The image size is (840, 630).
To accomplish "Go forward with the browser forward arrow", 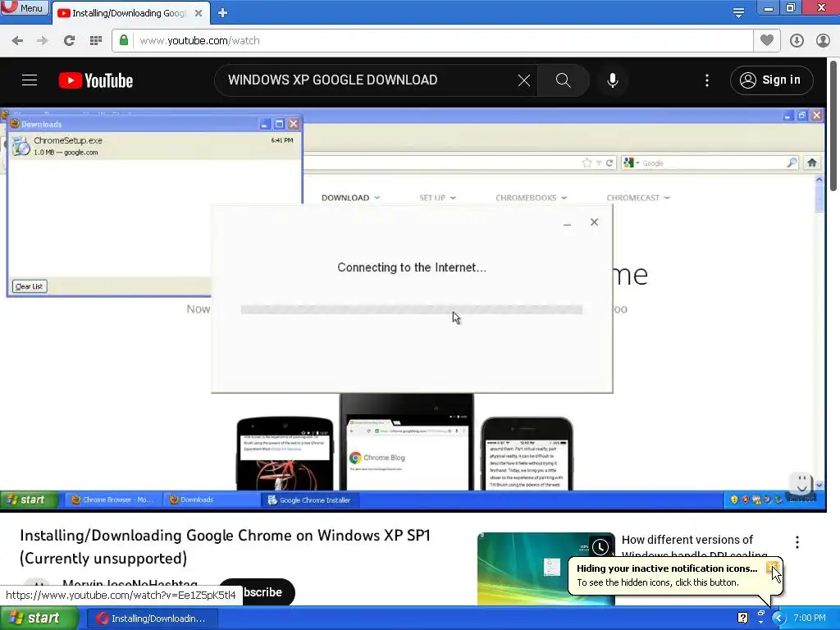I will click(x=43, y=41).
